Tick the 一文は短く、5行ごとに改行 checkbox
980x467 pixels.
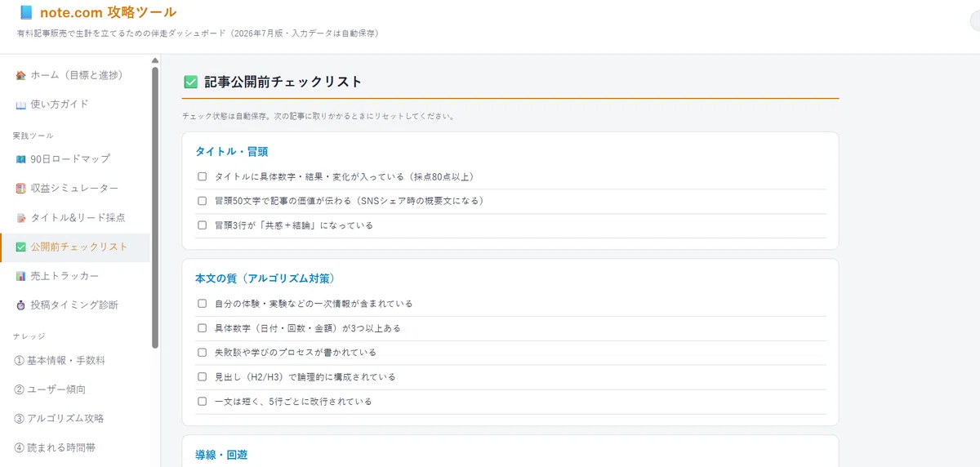pyautogui.click(x=202, y=402)
